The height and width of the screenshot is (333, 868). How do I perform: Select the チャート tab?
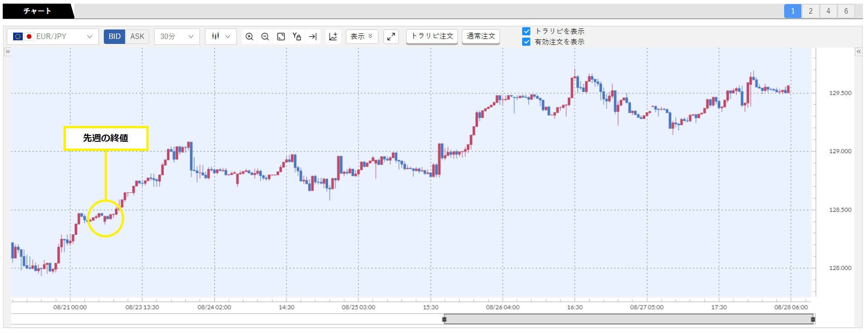click(x=38, y=11)
